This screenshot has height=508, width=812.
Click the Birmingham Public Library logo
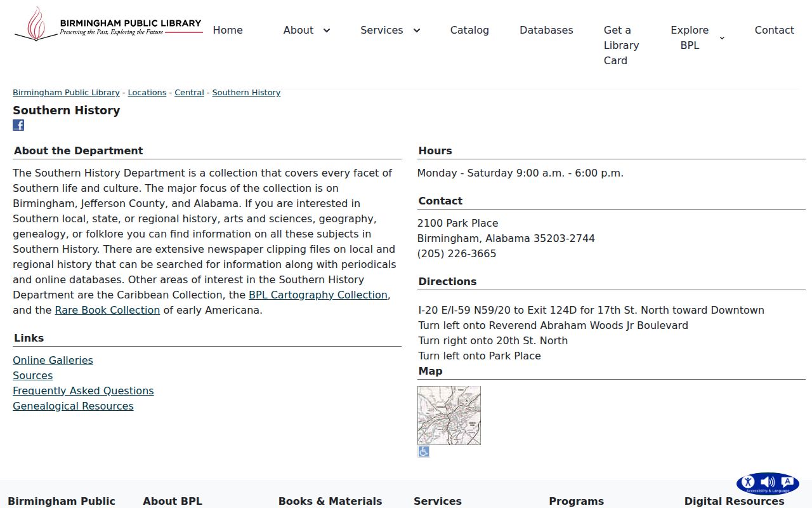108,25
